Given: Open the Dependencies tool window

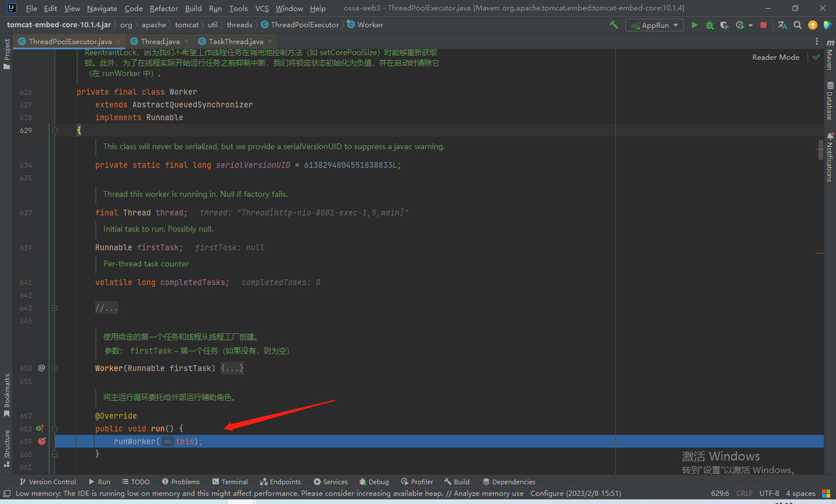Looking at the screenshot, I should 509,482.
